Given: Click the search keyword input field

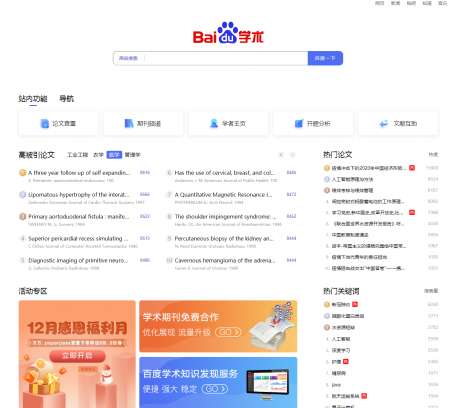Looking at the screenshot, I should [226, 58].
